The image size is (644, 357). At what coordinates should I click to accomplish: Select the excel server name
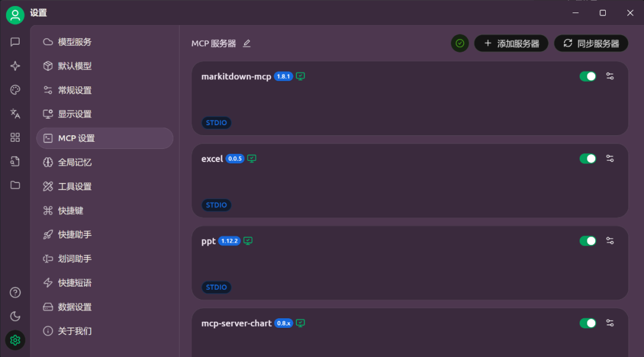click(x=212, y=159)
